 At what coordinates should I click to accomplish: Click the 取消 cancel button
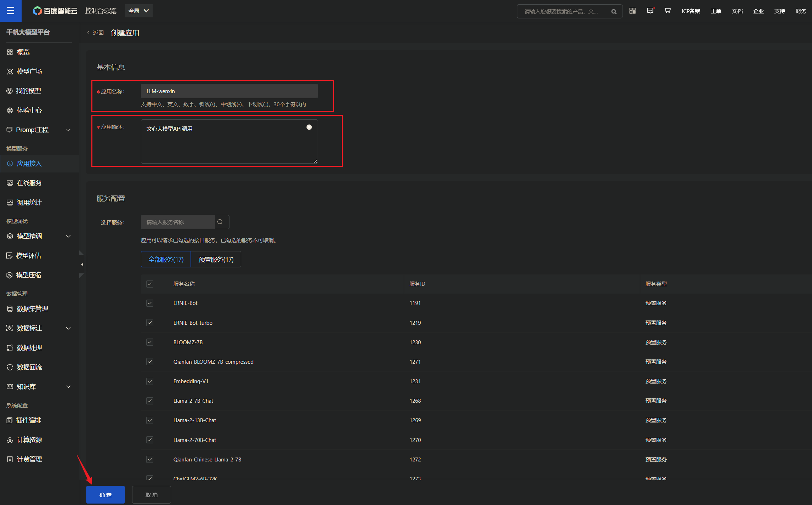click(x=152, y=495)
